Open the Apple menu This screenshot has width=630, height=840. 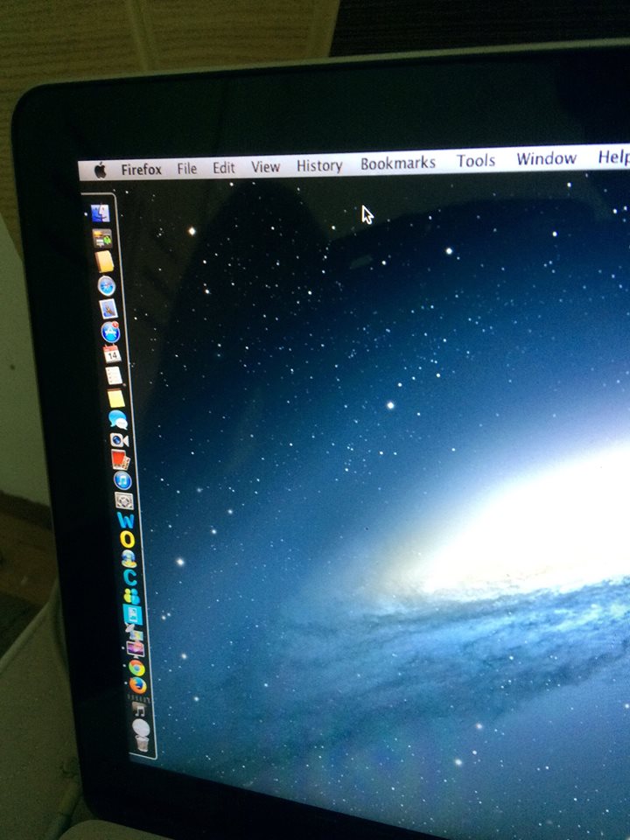[x=100, y=171]
